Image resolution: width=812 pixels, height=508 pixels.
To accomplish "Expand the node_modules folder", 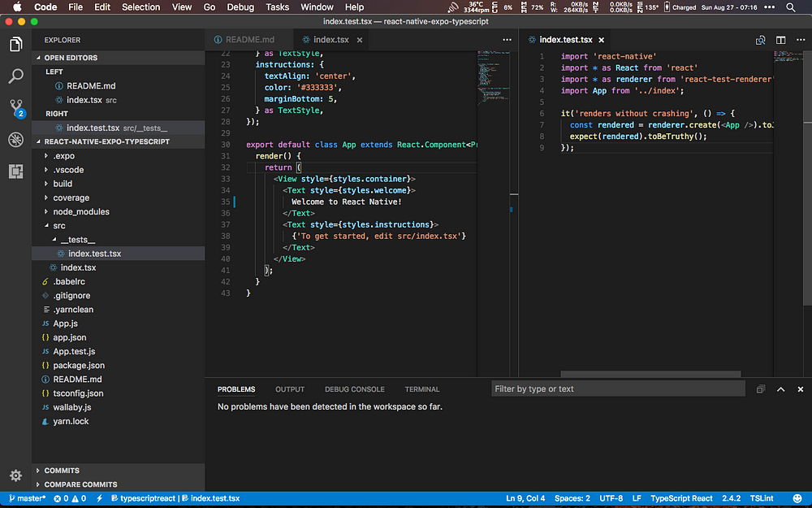I will point(80,211).
